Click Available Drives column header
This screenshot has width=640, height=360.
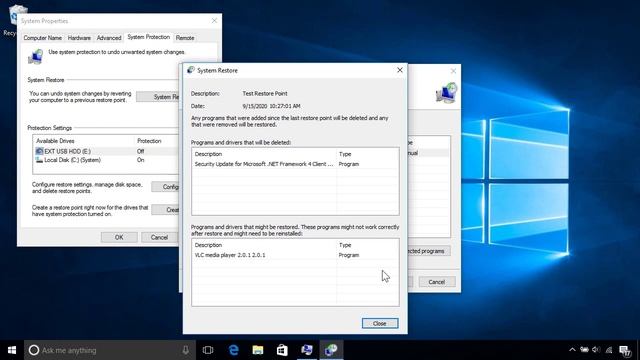point(55,141)
